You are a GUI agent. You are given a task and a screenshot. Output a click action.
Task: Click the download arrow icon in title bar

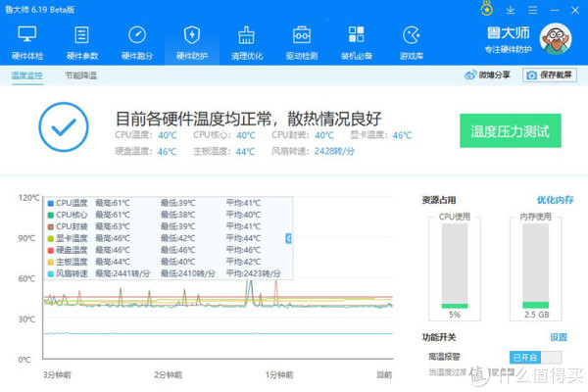coord(511,10)
